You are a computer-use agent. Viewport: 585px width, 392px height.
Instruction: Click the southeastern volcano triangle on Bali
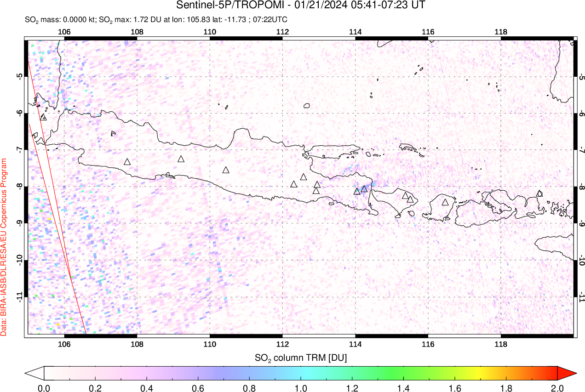(x=410, y=199)
